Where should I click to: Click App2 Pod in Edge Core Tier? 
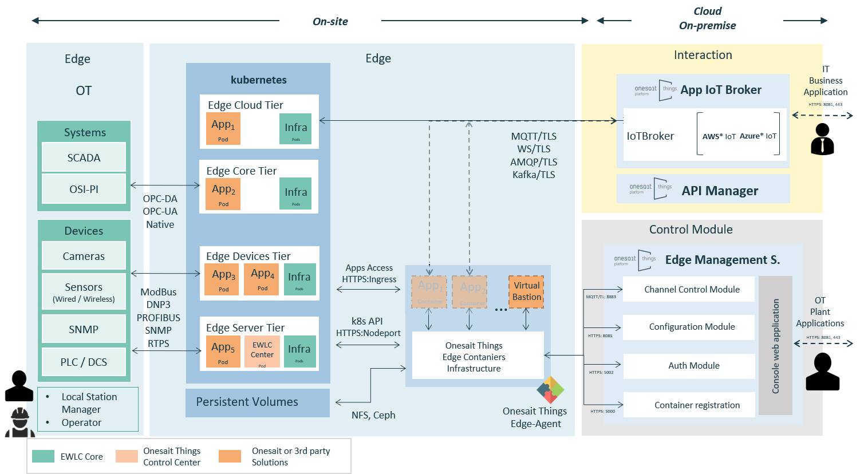[223, 193]
